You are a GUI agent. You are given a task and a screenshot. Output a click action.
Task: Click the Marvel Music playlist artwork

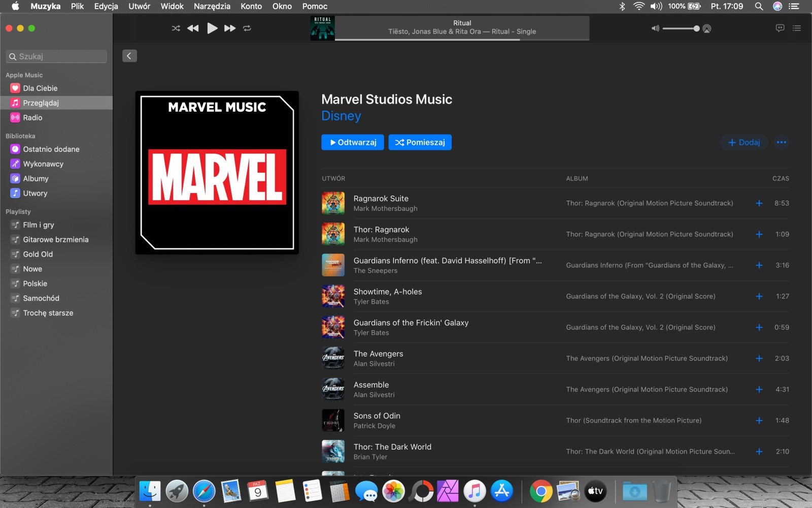pyautogui.click(x=217, y=173)
